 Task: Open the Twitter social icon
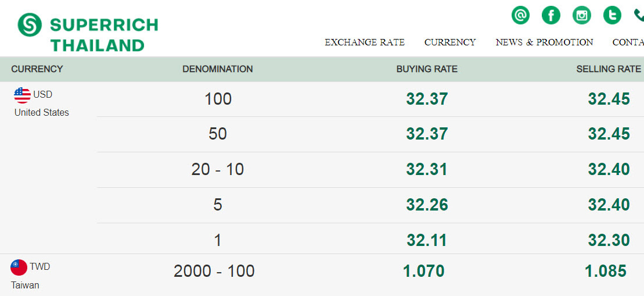tap(613, 16)
